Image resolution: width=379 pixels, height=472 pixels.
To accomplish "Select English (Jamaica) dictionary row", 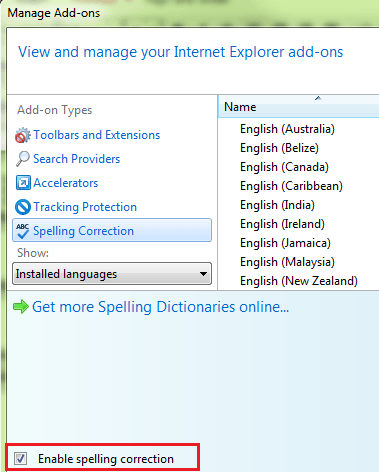I will click(285, 243).
